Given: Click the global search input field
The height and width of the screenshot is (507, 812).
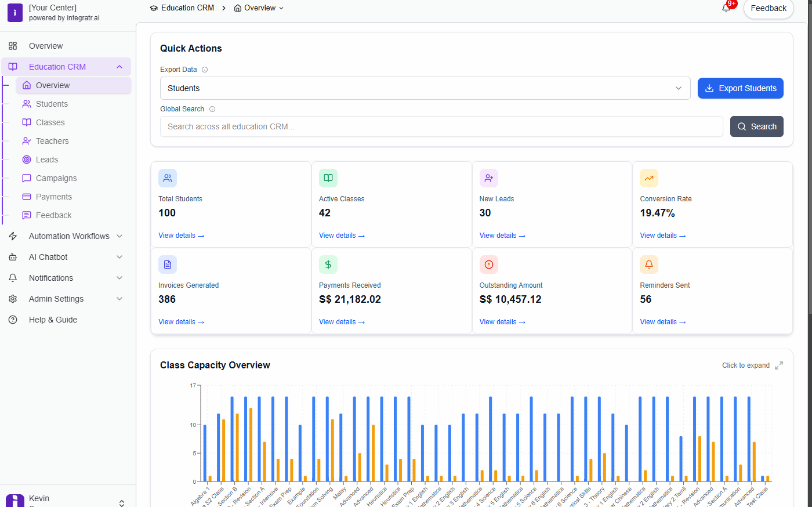Looking at the screenshot, I should [441, 126].
